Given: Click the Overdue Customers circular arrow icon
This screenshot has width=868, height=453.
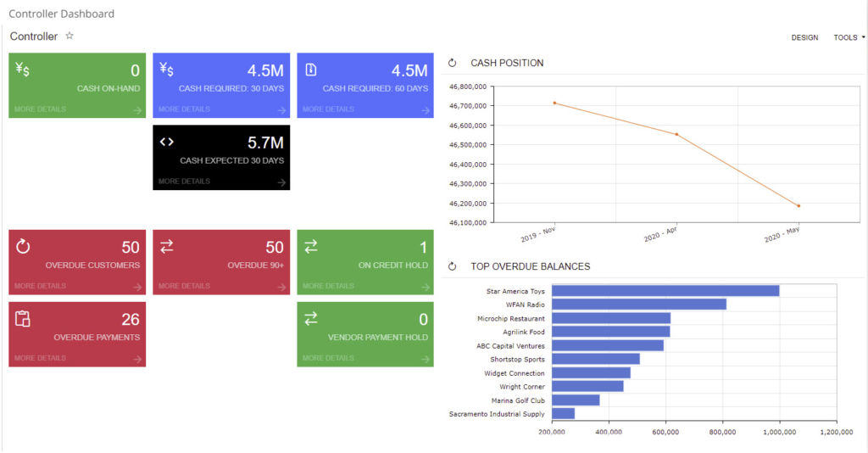Looking at the screenshot, I should [23, 247].
